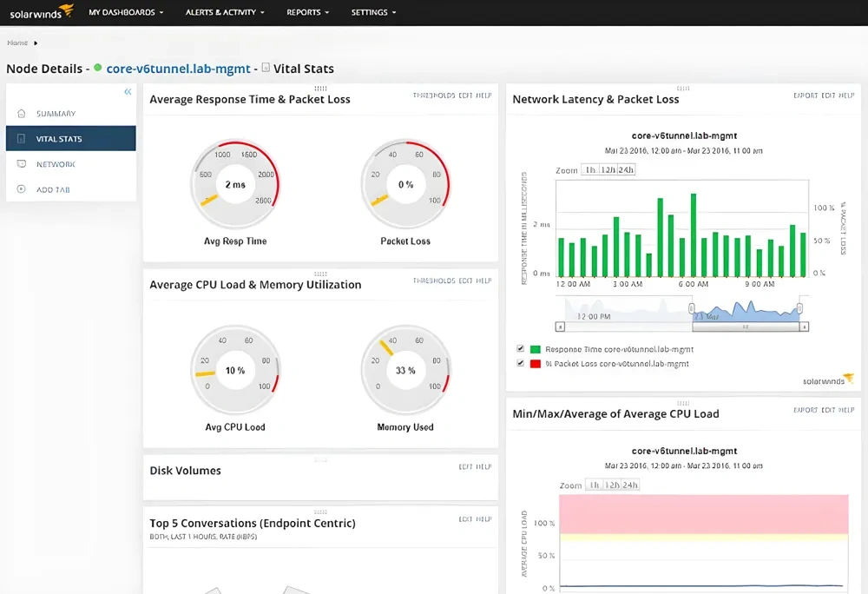Toggle the Response Time core-v6tunnel.lab-mgmt checkbox

pos(520,349)
